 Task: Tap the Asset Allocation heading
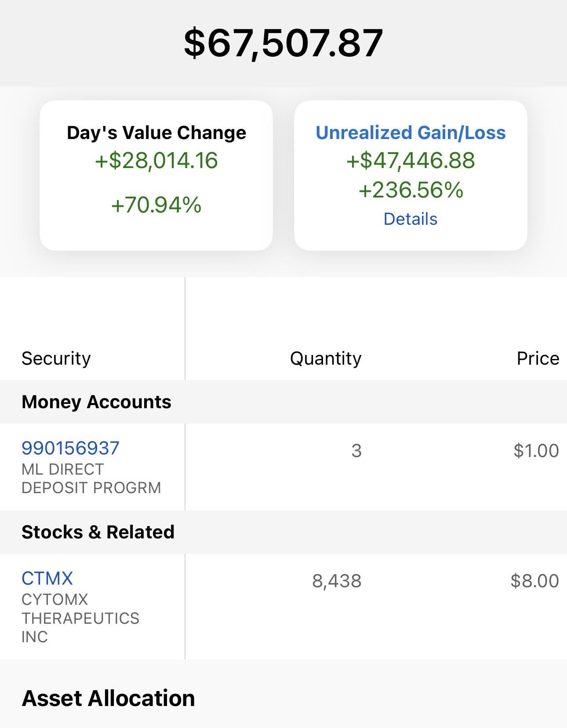tap(108, 699)
